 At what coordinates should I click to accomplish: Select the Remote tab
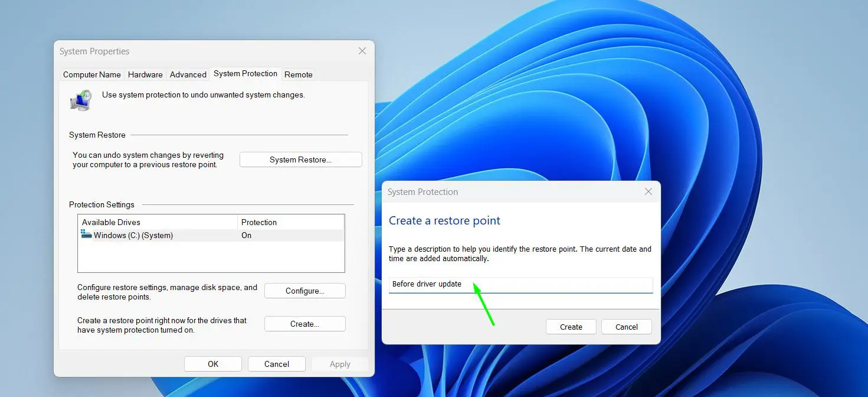click(298, 74)
